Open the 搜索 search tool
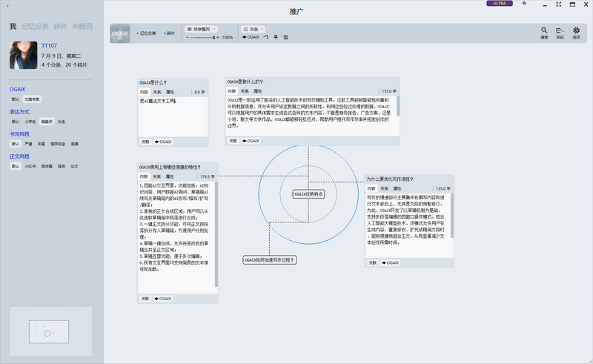The width and height of the screenshot is (593, 364). pos(544,32)
